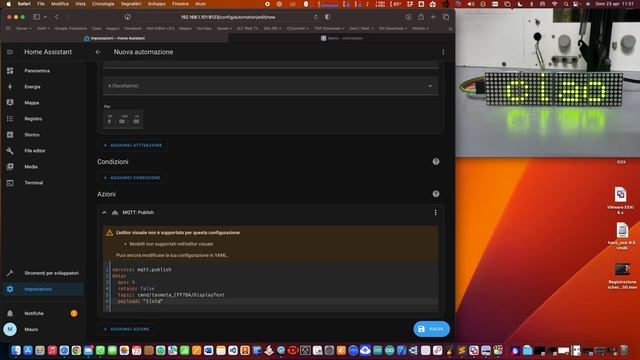The height and width of the screenshot is (360, 640).
Task: Open the Sviluppo menu
Action: pos(157,4)
